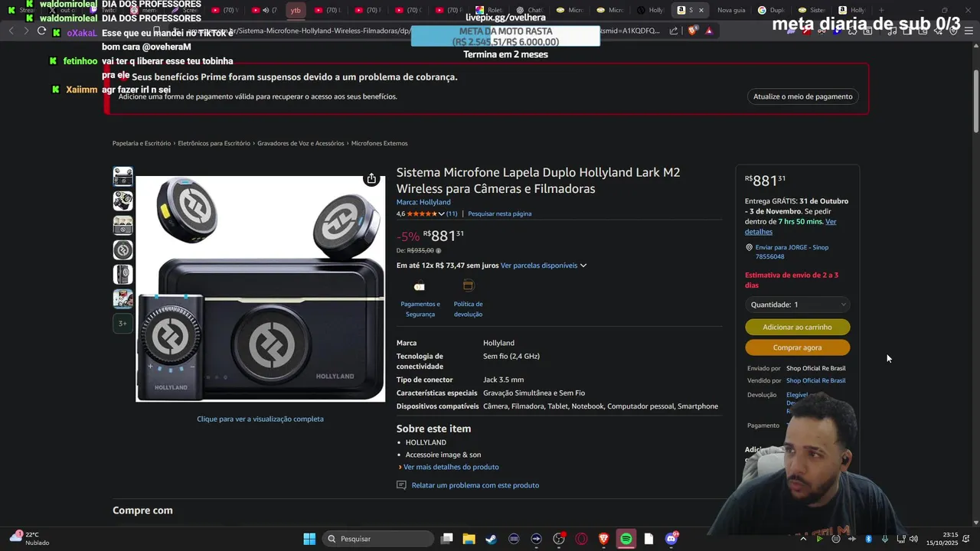Select the fifth product thumbnail
This screenshot has width=980, height=551.
tap(122, 275)
